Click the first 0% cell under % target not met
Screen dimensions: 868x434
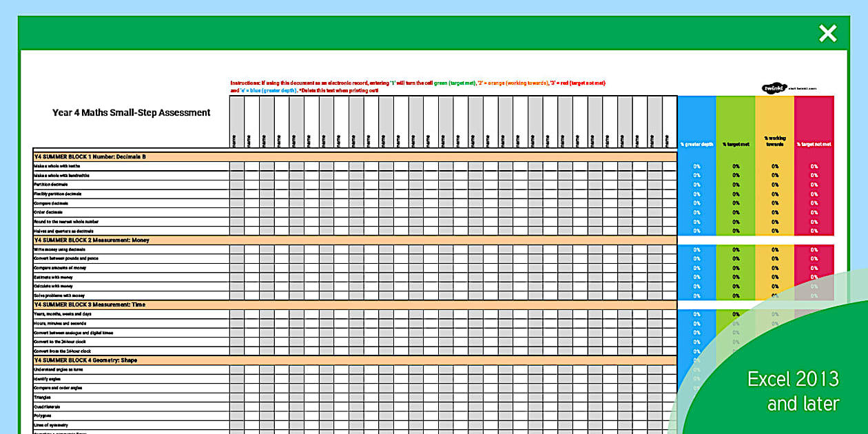coord(813,165)
